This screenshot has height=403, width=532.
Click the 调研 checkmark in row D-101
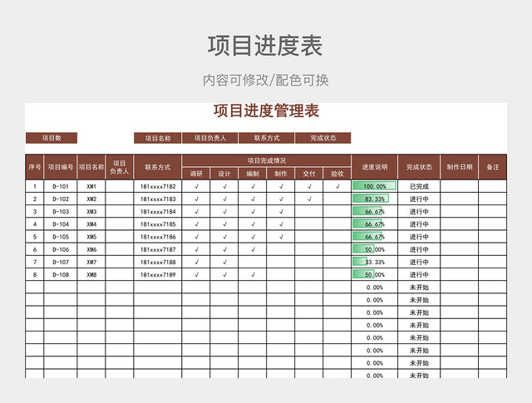pyautogui.click(x=196, y=186)
